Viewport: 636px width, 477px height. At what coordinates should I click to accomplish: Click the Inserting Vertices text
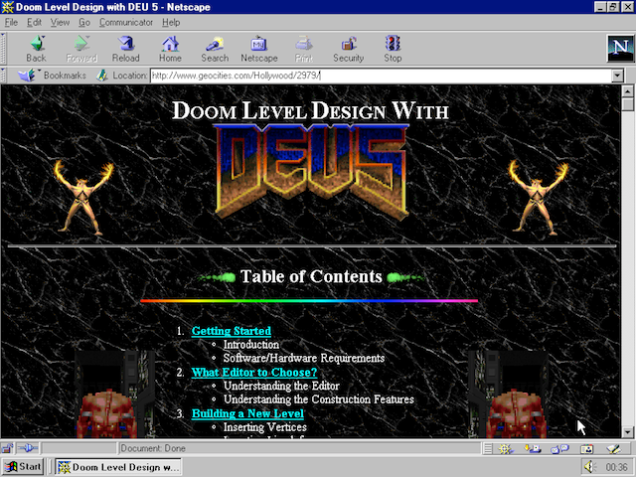tap(265, 427)
